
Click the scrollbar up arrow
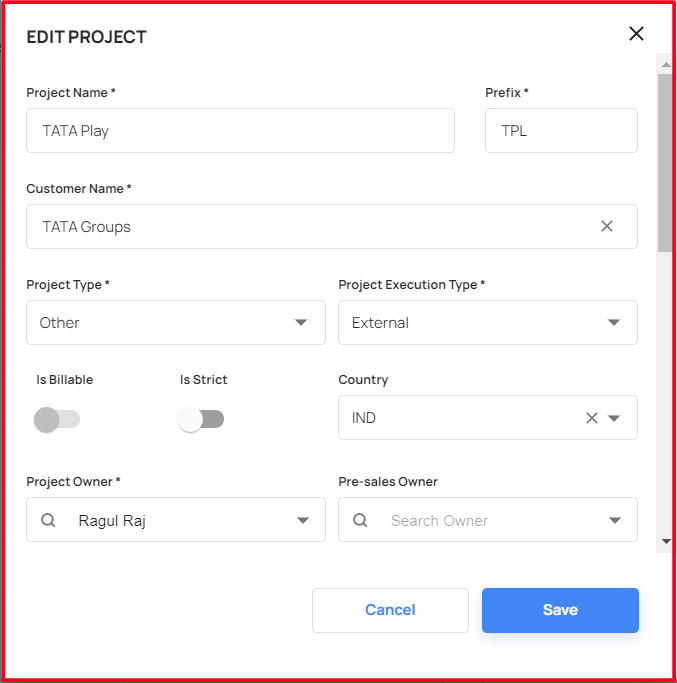pyautogui.click(x=666, y=64)
